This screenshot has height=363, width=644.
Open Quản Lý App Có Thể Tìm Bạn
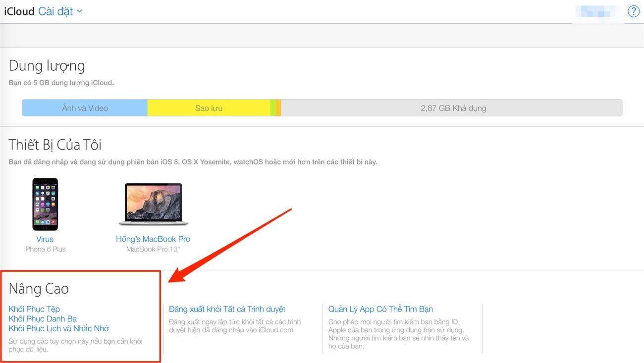click(380, 309)
